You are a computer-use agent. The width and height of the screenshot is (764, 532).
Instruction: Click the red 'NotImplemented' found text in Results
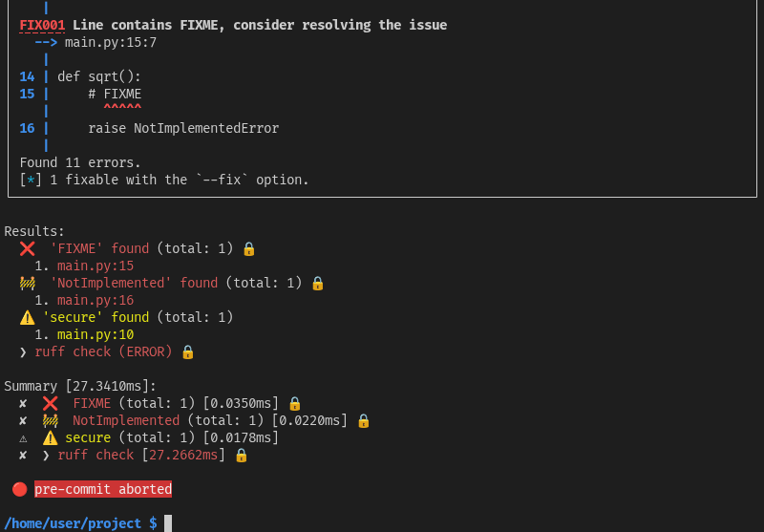tap(134, 283)
